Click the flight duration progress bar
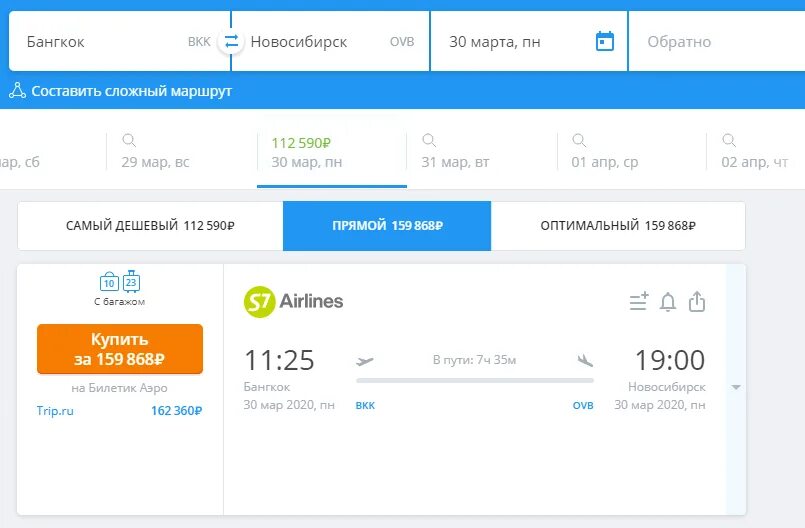 pos(475,381)
